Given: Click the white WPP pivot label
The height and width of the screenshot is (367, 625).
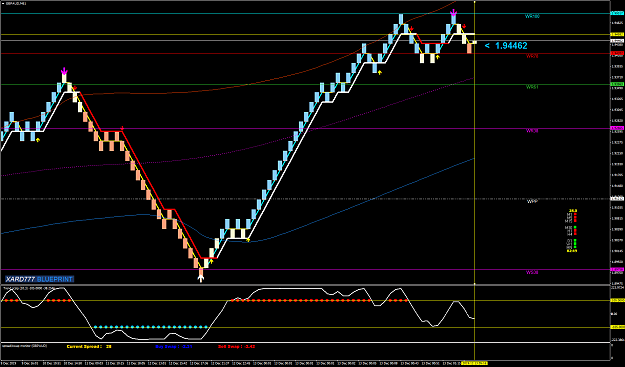Looking at the screenshot, I should click(x=533, y=202).
